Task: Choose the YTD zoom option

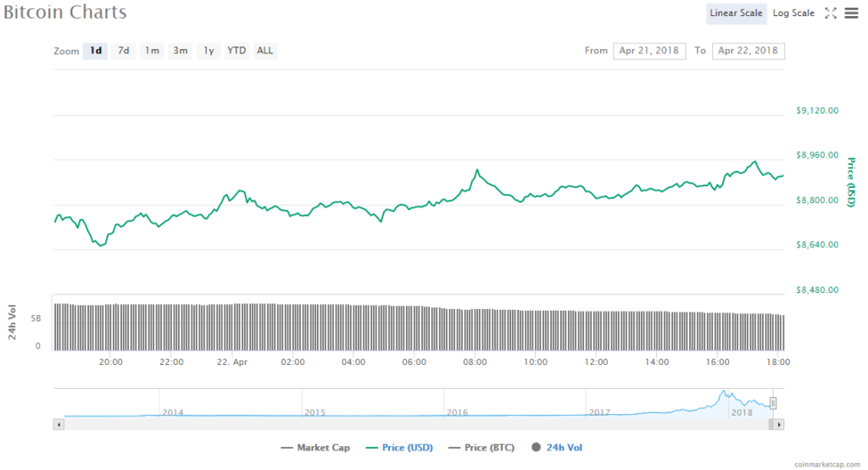Action: [x=236, y=51]
